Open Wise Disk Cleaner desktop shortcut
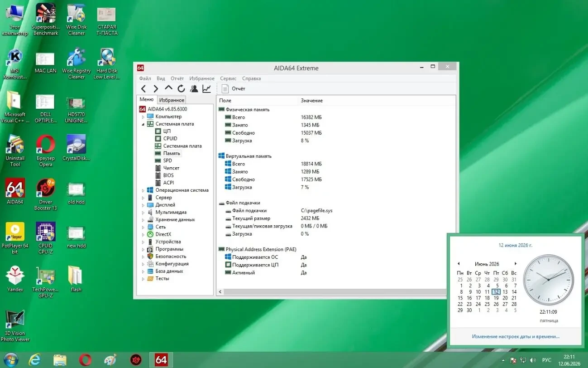 pyautogui.click(x=76, y=20)
